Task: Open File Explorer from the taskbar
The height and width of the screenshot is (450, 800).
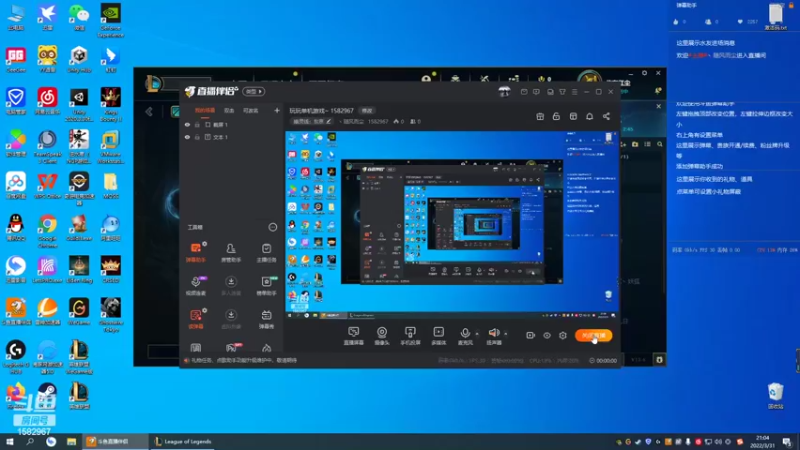Action: 71,441
